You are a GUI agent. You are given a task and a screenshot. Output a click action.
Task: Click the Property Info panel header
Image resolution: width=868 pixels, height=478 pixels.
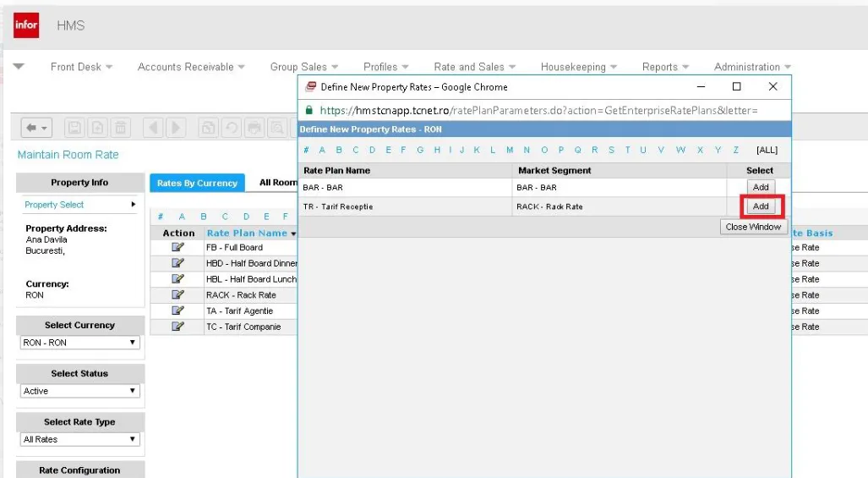click(x=79, y=182)
